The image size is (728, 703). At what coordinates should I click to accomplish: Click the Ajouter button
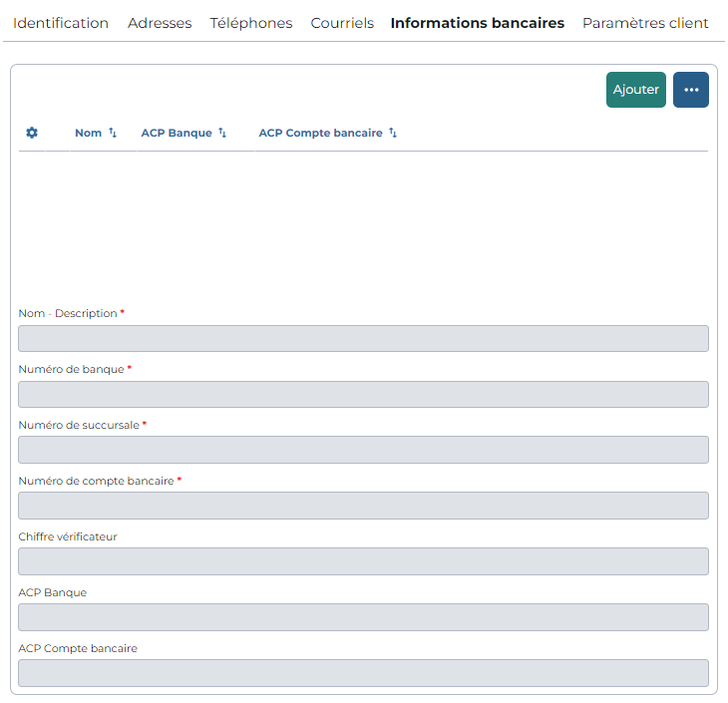tap(636, 90)
